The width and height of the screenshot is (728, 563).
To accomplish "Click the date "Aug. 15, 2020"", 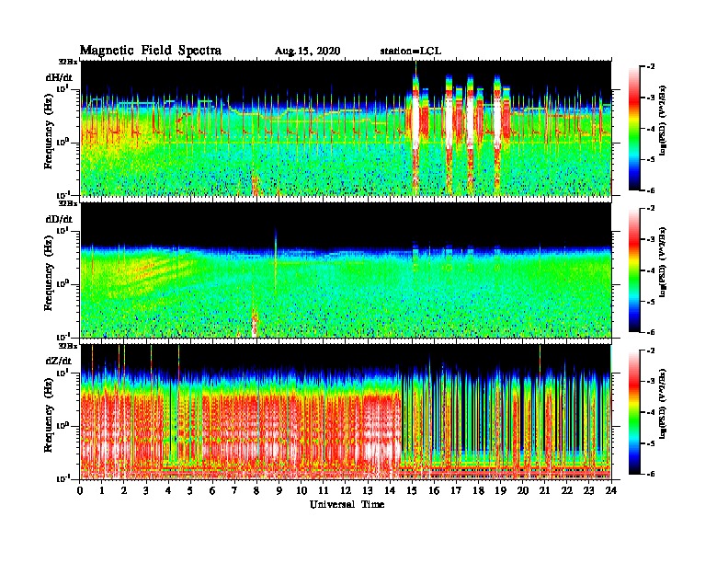I will click(307, 52).
